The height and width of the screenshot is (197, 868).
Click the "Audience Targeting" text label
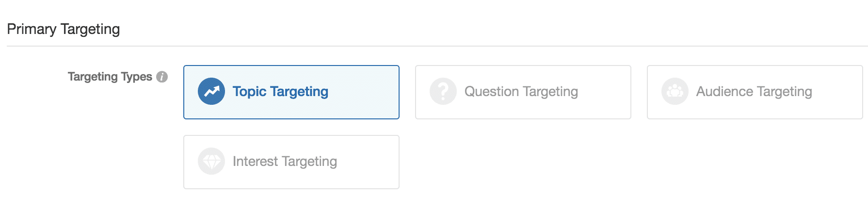754,92
